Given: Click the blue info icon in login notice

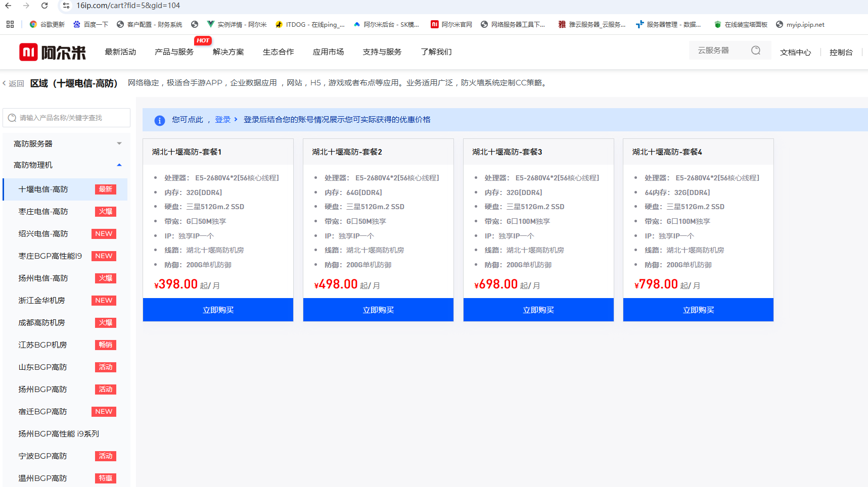Looking at the screenshot, I should pos(159,120).
